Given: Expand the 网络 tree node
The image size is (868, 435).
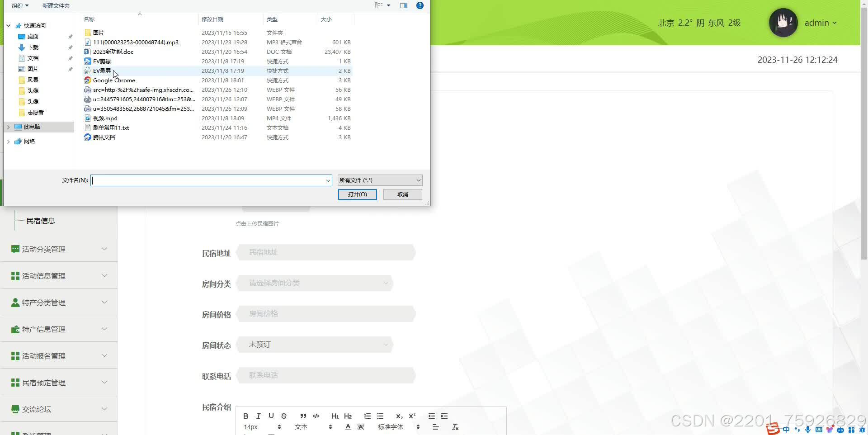Looking at the screenshot, I should pyautogui.click(x=8, y=142).
